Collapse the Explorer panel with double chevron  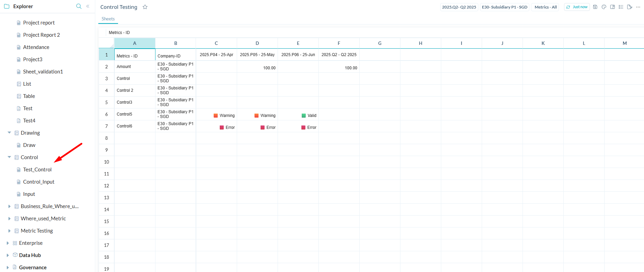click(x=88, y=6)
